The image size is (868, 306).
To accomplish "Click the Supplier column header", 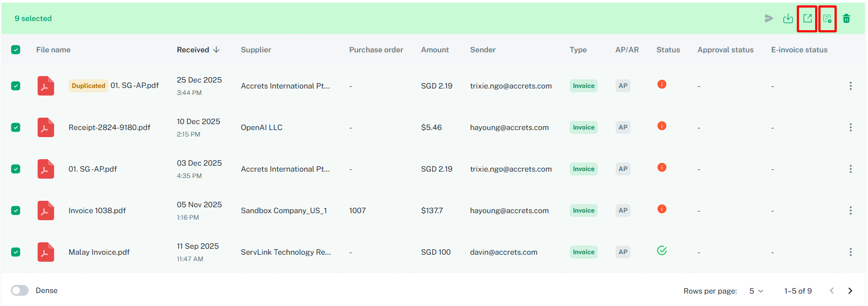I will (256, 50).
